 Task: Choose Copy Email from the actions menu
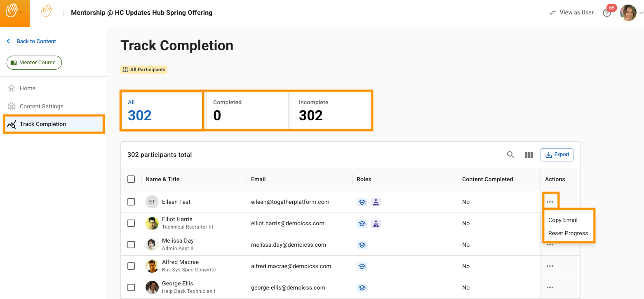click(x=563, y=220)
